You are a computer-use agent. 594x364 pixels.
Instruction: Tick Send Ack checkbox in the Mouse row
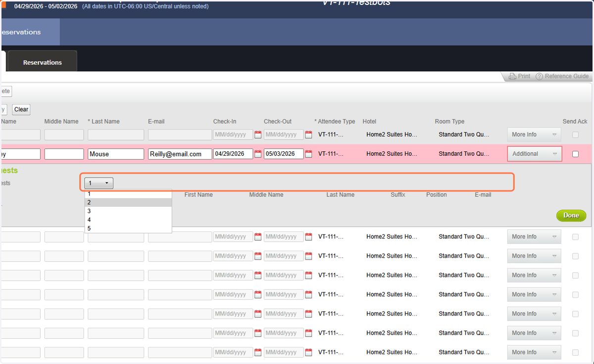[x=575, y=154]
